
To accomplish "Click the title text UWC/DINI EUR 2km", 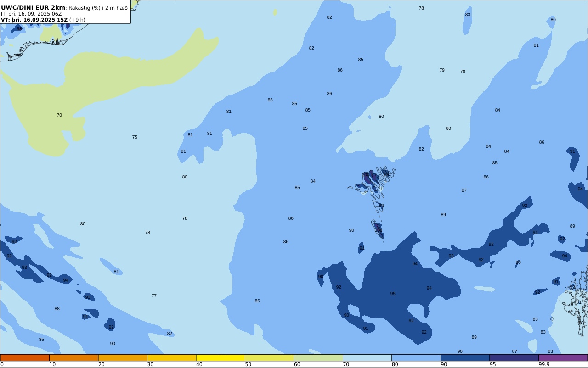I will click(x=33, y=8).
